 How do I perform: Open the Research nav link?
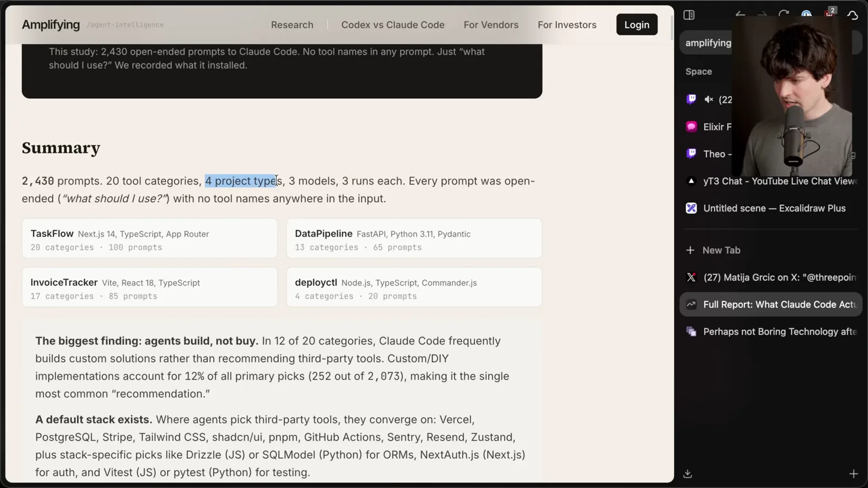pyautogui.click(x=292, y=25)
